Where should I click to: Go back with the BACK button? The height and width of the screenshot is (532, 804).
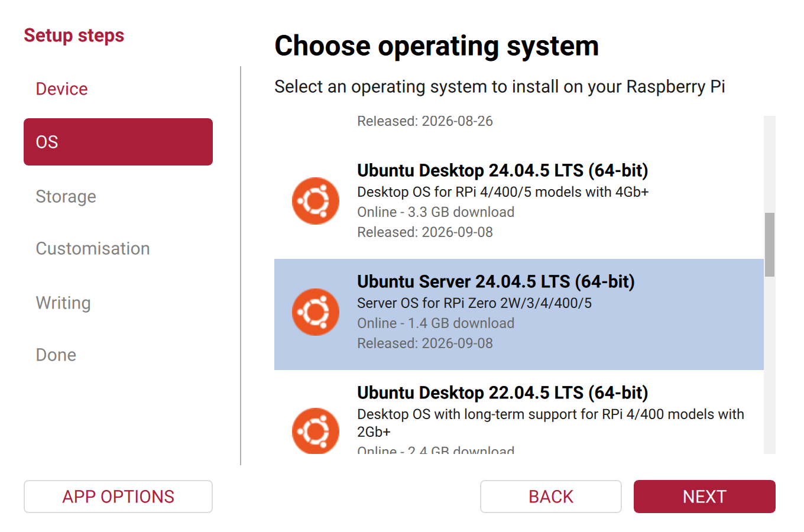[551, 497]
